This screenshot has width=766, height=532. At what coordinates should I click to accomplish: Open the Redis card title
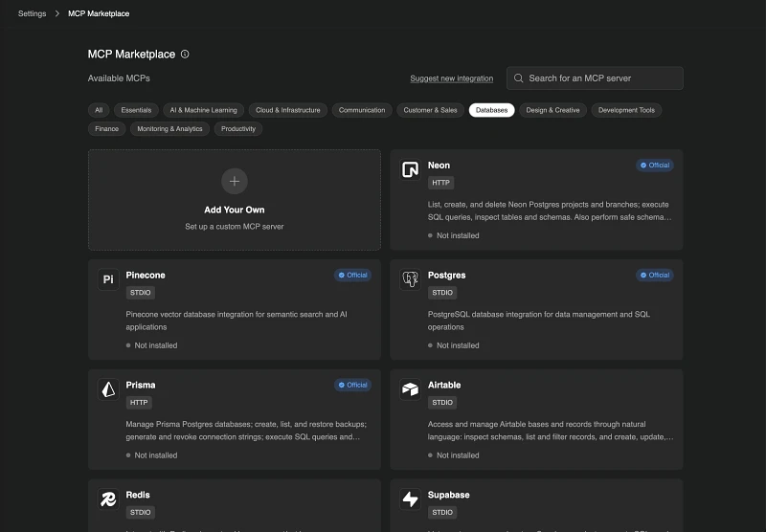[138, 495]
